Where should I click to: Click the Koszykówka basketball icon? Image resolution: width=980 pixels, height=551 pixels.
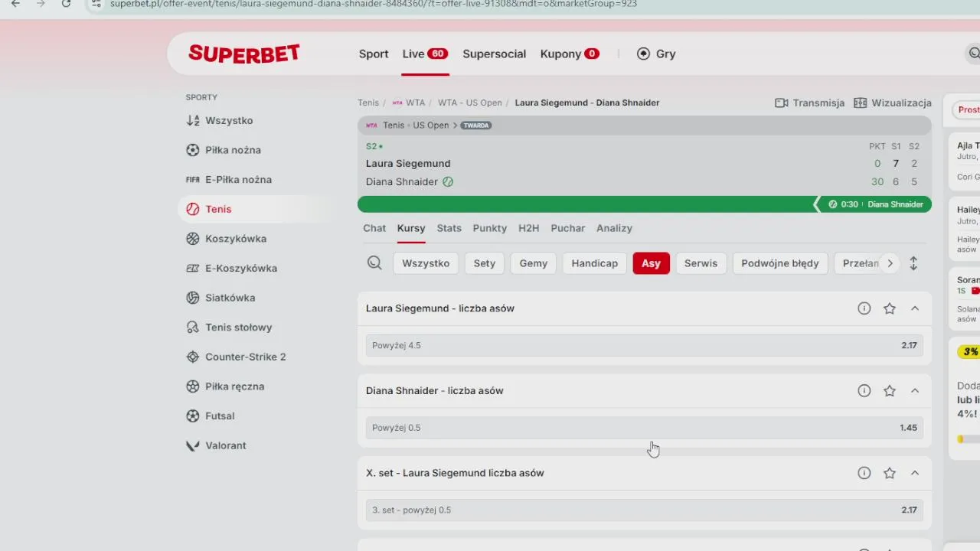(x=193, y=239)
